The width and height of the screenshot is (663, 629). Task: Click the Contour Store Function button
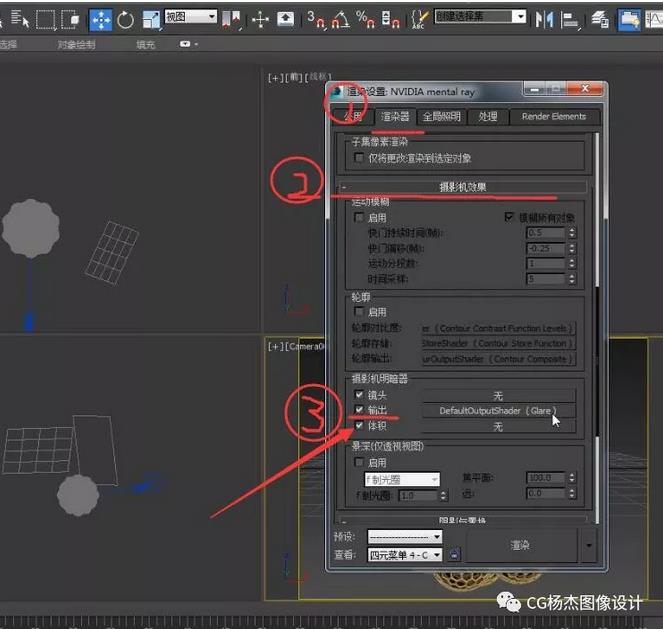click(498, 343)
